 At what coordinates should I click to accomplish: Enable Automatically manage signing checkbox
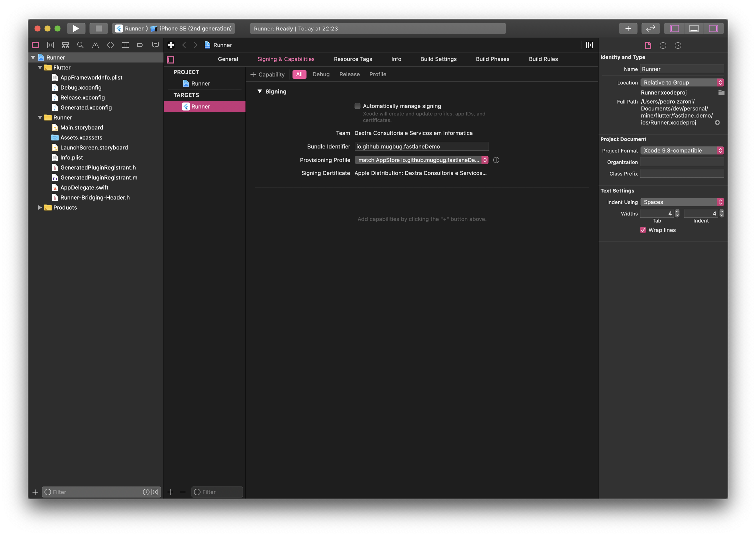coord(357,106)
